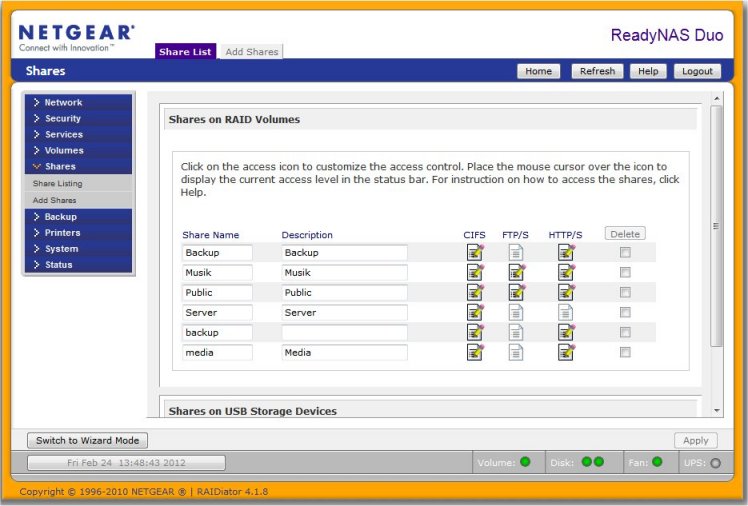Click the first Disk status indicator
Image resolution: width=748 pixels, height=506 pixels.
tap(587, 462)
